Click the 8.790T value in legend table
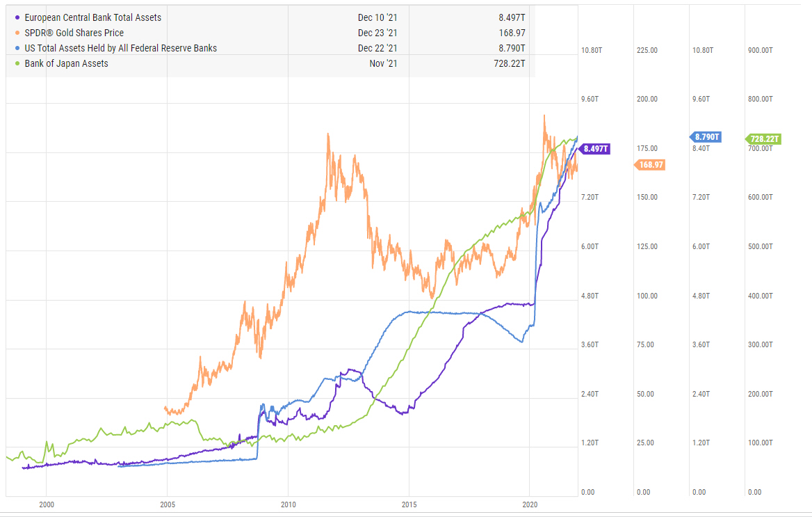The height and width of the screenshot is (517, 812). point(512,48)
